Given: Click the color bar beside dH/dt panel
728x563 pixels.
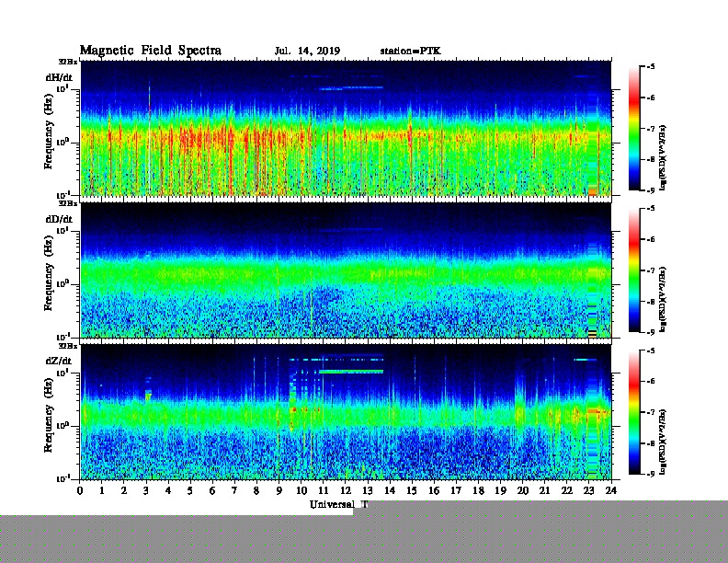Looking at the screenshot, I should click(x=634, y=129).
